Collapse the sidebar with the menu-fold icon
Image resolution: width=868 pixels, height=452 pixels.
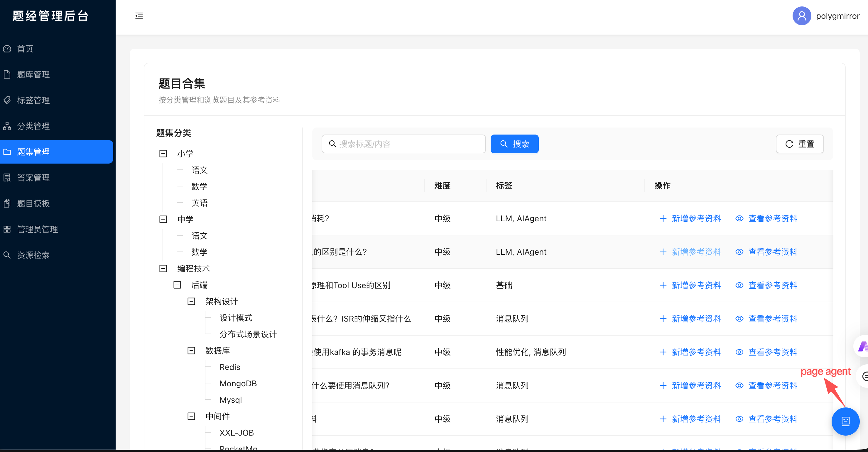[x=139, y=16]
